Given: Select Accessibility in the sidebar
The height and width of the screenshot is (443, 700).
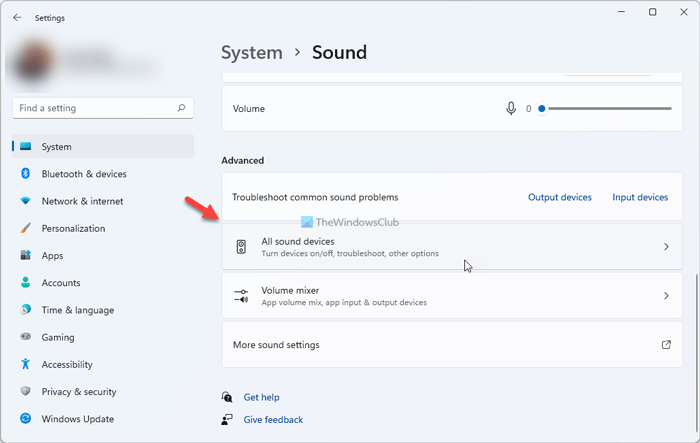Looking at the screenshot, I should 66,365.
